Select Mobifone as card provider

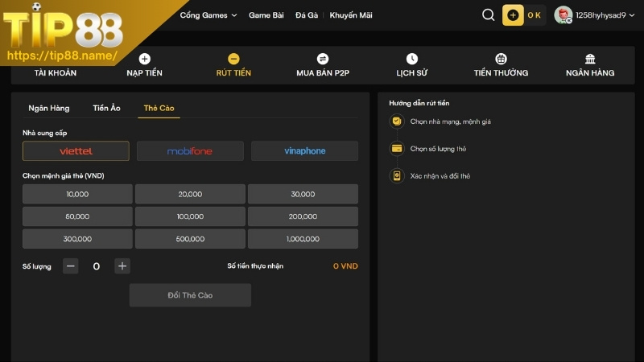tap(190, 151)
